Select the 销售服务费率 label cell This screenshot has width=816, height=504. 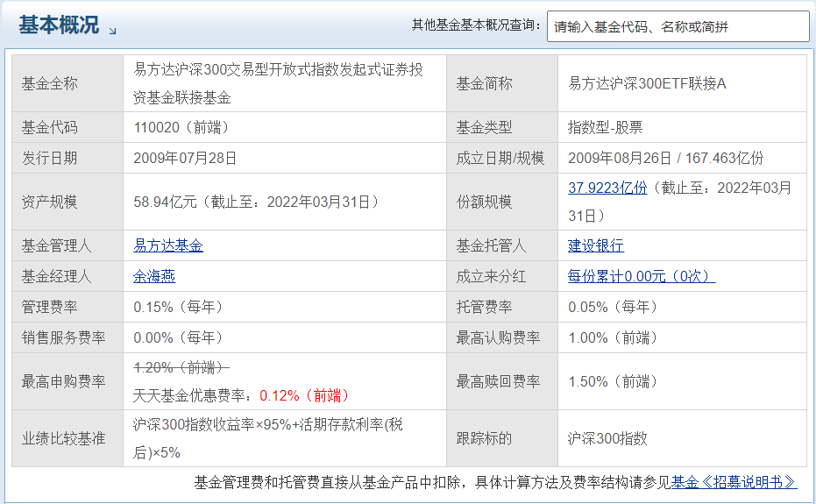pos(67,337)
